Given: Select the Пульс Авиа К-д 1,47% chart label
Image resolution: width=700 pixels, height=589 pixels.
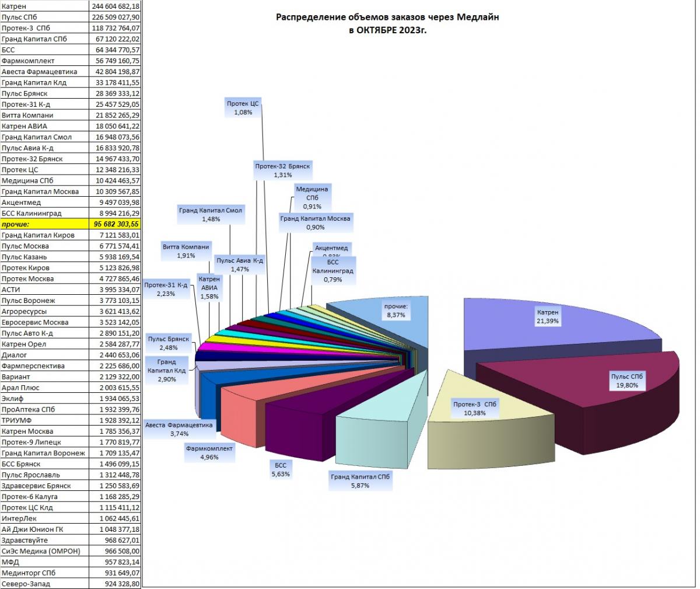Looking at the screenshot, I should 240,265.
